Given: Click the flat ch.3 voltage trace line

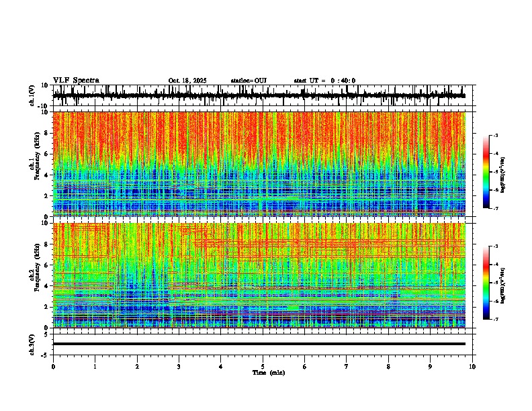Looking at the screenshot, I should pyautogui.click(x=259, y=344).
